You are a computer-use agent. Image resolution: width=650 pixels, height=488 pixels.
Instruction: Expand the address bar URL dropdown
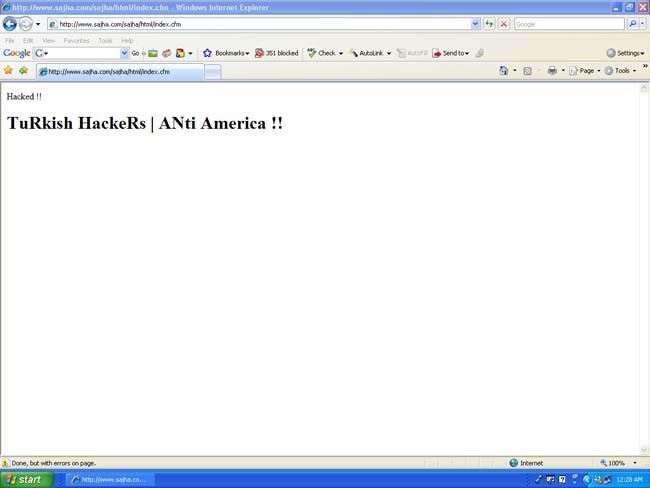pos(475,24)
